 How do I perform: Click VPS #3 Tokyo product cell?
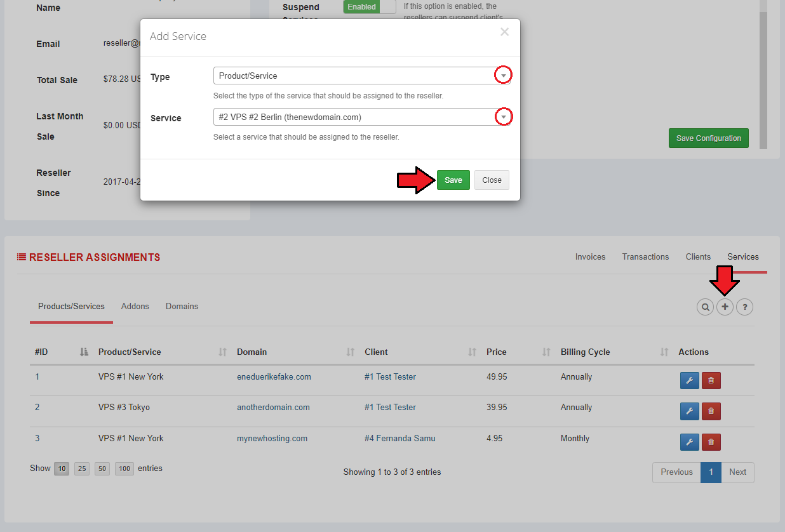click(x=124, y=407)
